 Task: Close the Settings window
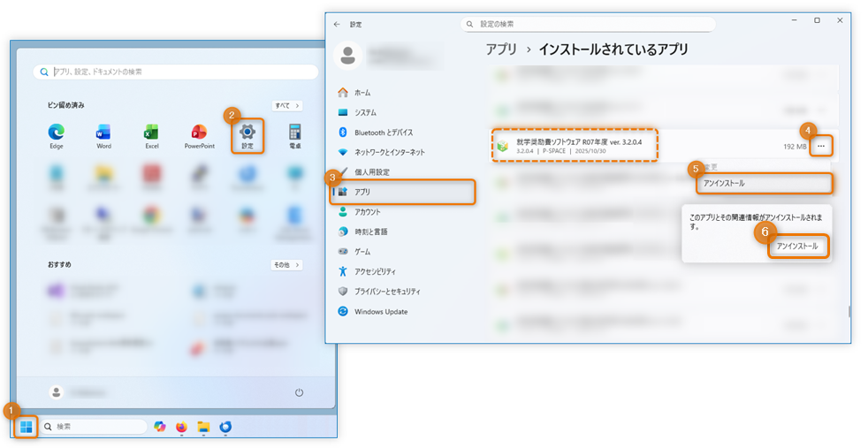click(x=840, y=20)
